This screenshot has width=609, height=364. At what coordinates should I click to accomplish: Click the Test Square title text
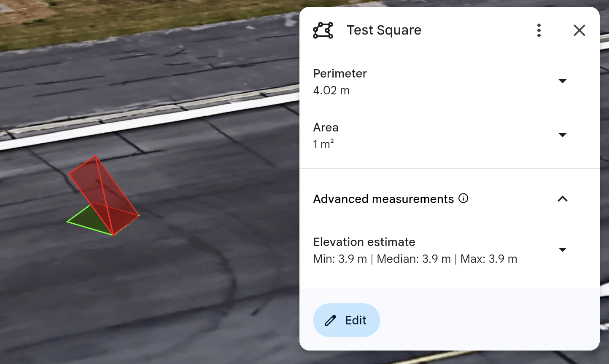point(384,30)
